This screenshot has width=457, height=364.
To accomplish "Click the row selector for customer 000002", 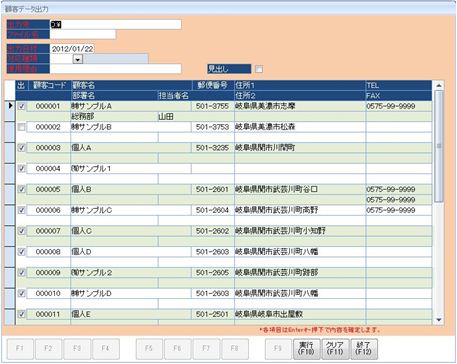I will pos(10,132).
